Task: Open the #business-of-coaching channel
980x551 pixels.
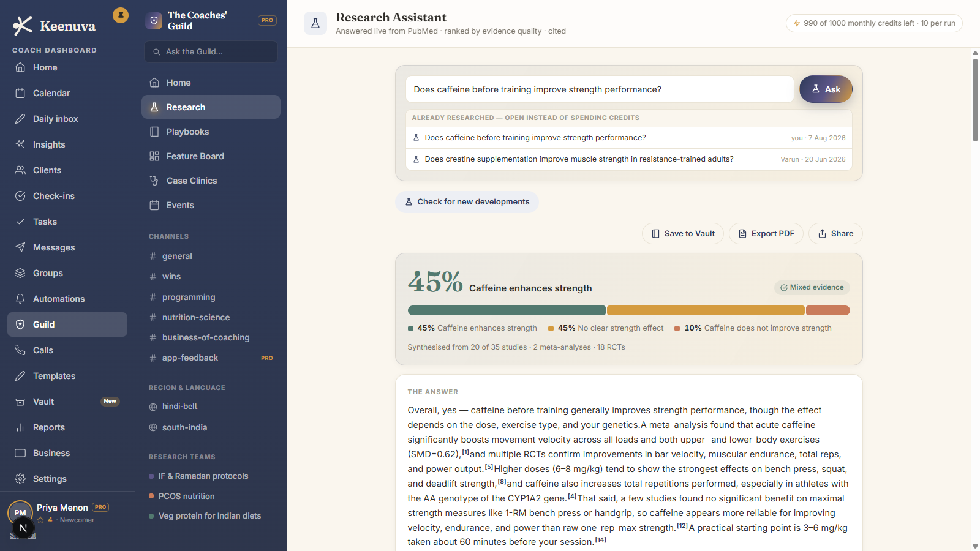Action: (211, 337)
